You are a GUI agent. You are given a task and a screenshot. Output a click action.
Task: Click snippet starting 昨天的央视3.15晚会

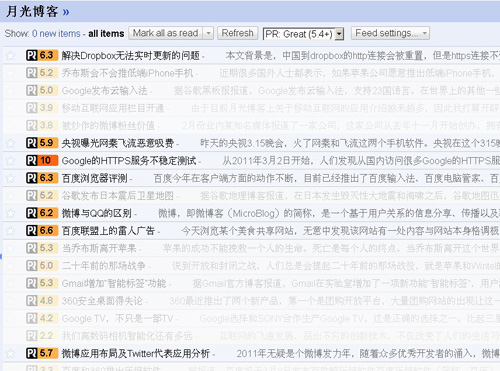pos(350,143)
